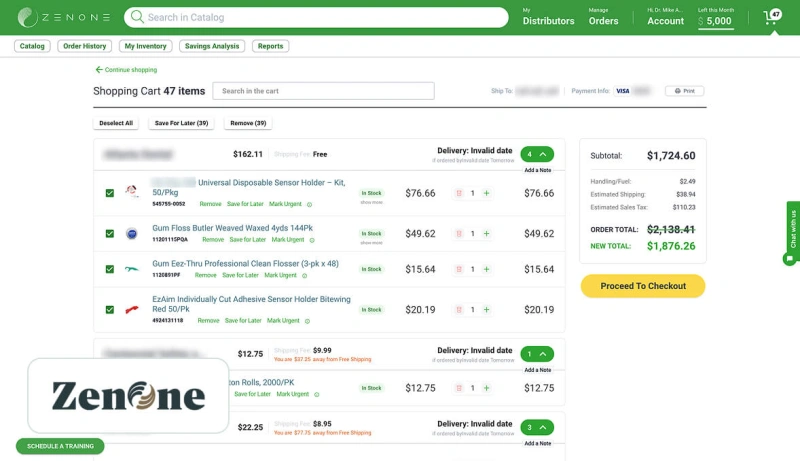Click the Search in the cart field
Viewport: 800px width, 461px height.
[324, 91]
